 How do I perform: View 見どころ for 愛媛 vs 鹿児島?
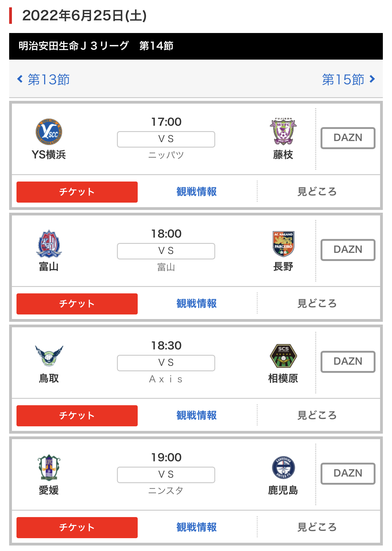tap(317, 527)
